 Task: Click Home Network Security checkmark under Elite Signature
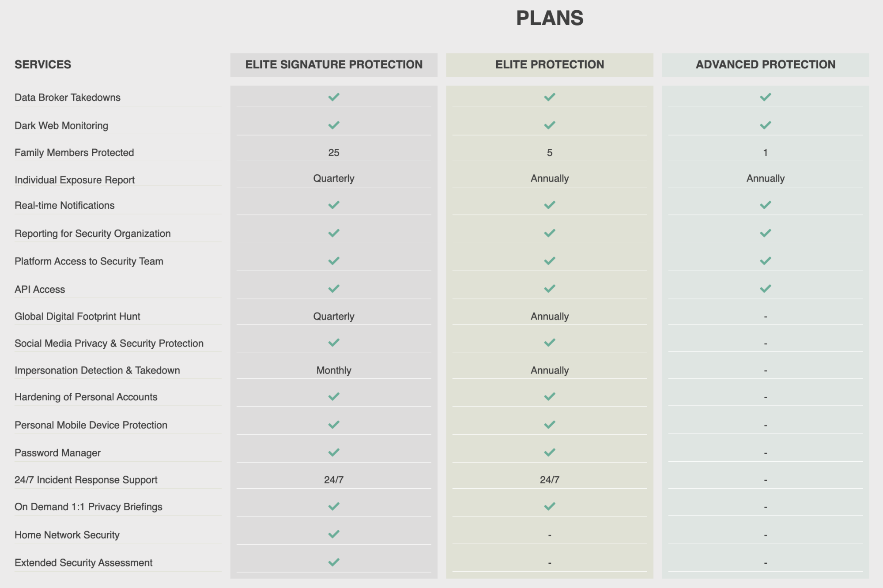click(x=334, y=534)
